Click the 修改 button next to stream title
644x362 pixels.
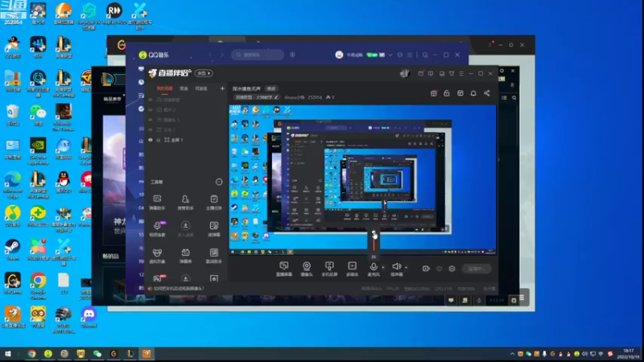271,88
